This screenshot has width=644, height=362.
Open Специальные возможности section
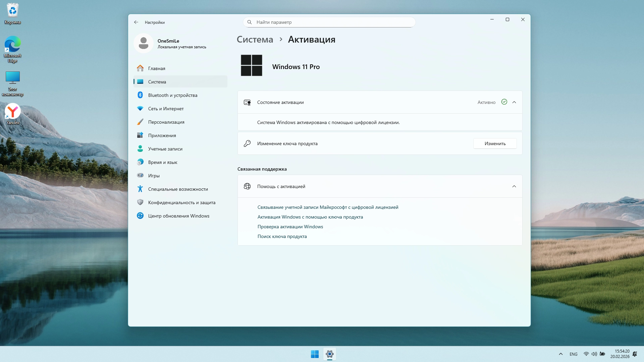coord(178,189)
